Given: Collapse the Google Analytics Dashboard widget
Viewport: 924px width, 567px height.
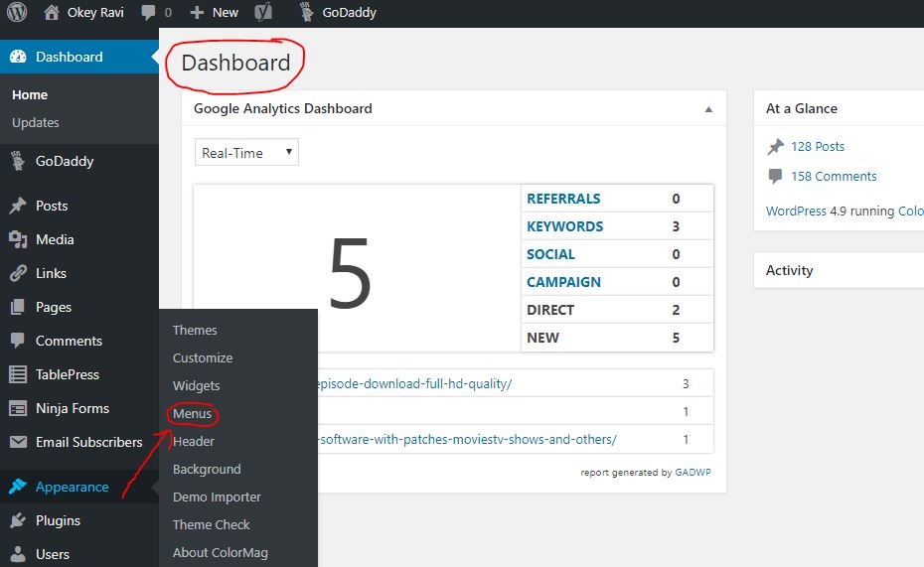Looking at the screenshot, I should [708, 109].
